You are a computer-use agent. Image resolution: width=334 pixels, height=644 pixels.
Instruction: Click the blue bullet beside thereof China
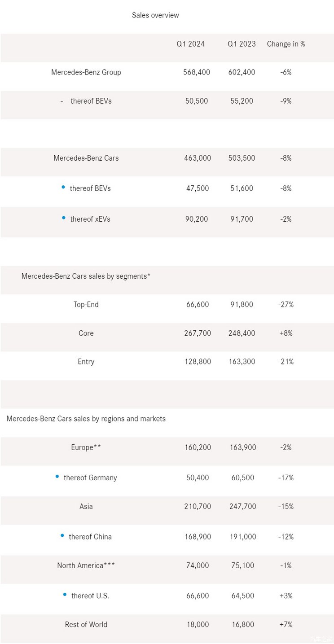(62, 535)
